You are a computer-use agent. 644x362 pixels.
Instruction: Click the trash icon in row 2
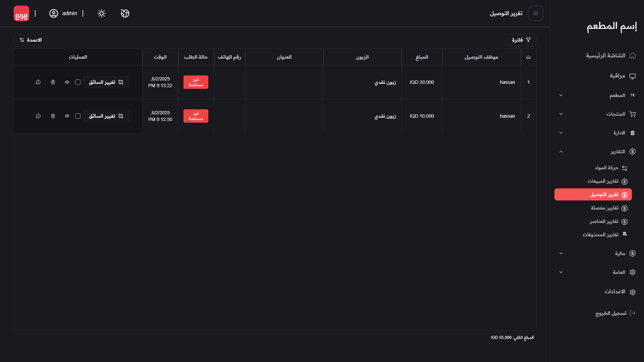(x=53, y=116)
